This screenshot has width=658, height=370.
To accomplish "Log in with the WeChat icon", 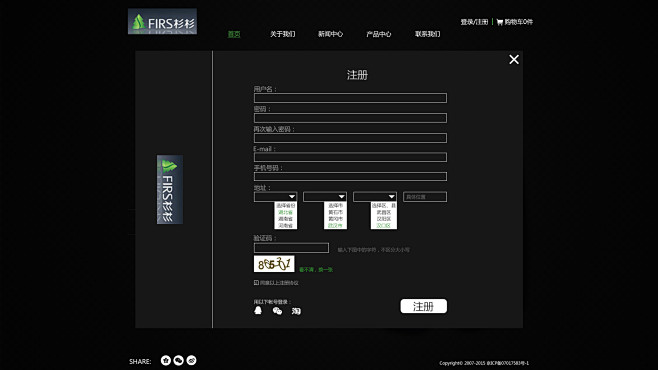I will click(277, 310).
